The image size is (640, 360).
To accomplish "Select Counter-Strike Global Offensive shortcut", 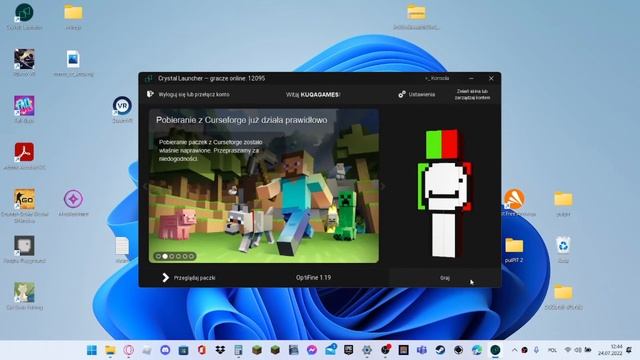I will [24, 206].
